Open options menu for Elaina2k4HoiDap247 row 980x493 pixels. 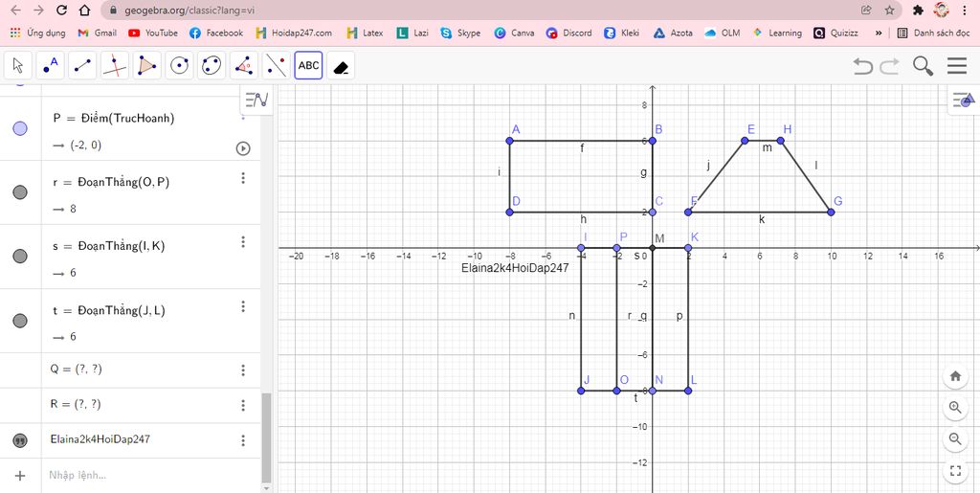[243, 440]
